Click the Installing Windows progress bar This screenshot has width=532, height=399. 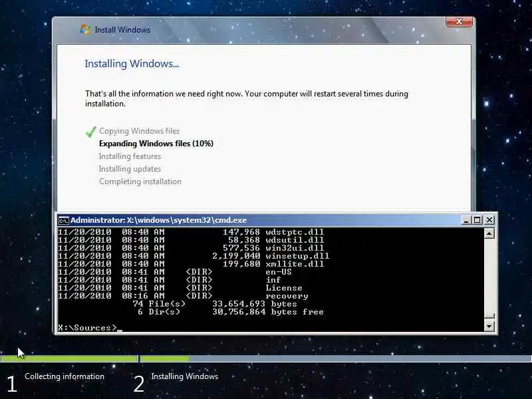(x=336, y=358)
